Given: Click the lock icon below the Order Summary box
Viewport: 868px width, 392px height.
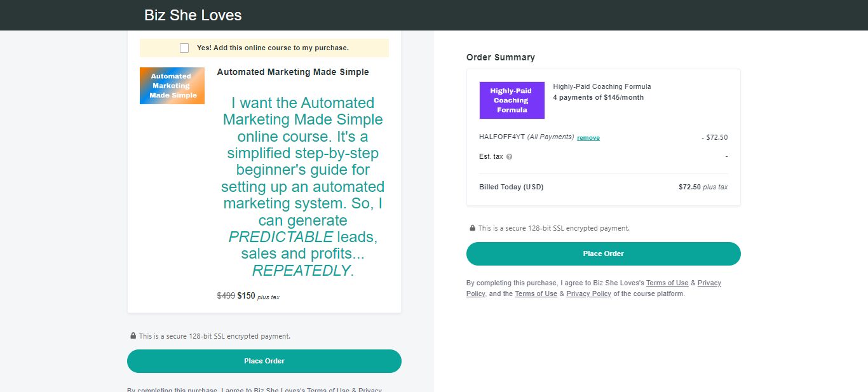Looking at the screenshot, I should click(x=473, y=227).
